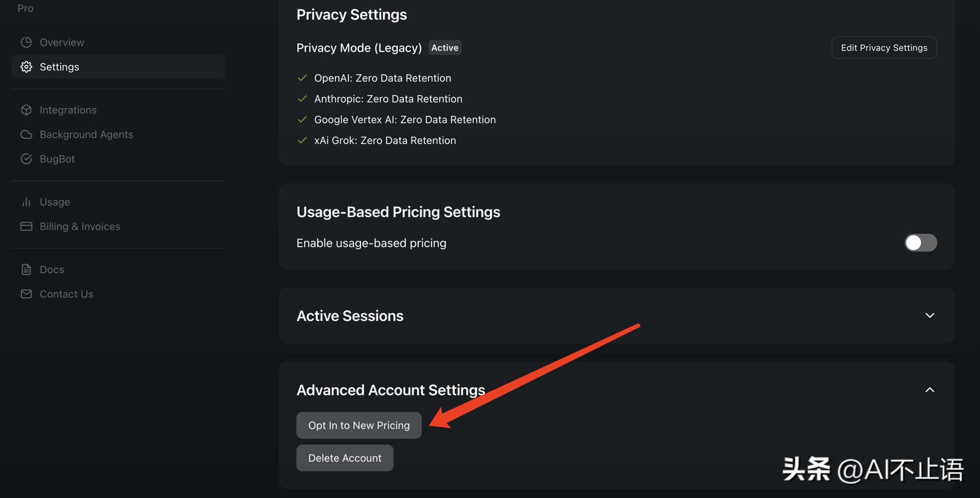Collapse Advanced Account Settings chevron

[x=929, y=390]
